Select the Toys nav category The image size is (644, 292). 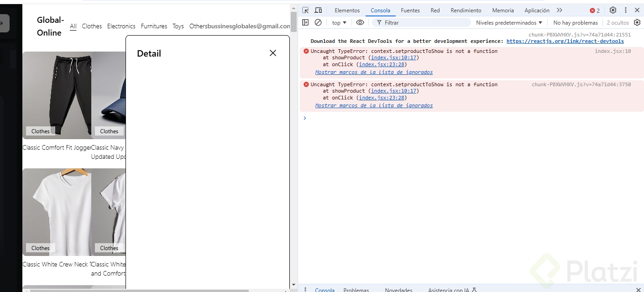(178, 26)
